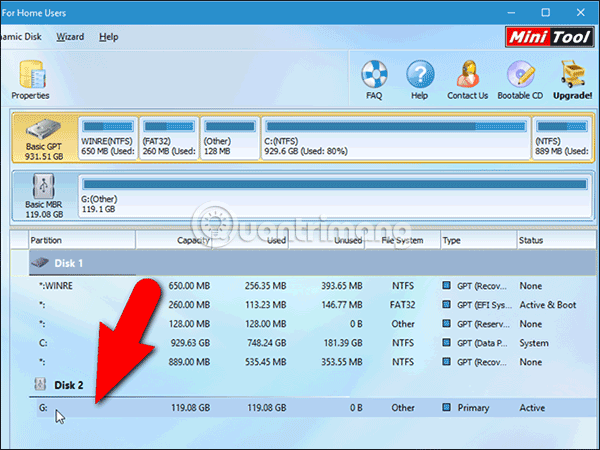
Task: Click the type icon of the G: Primary row
Action: point(446,407)
